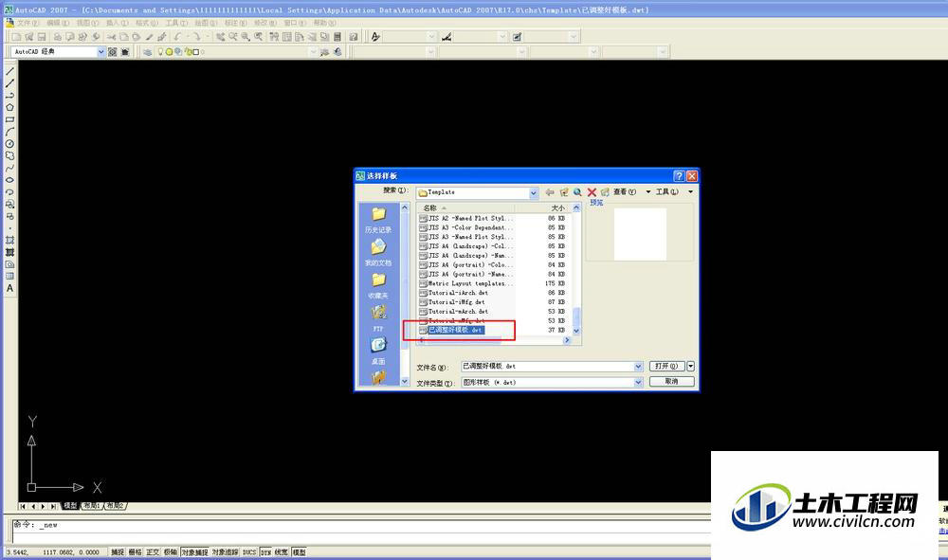The width and height of the screenshot is (948, 560).
Task: Click the New drawing toolbar icon
Action: tap(16, 37)
